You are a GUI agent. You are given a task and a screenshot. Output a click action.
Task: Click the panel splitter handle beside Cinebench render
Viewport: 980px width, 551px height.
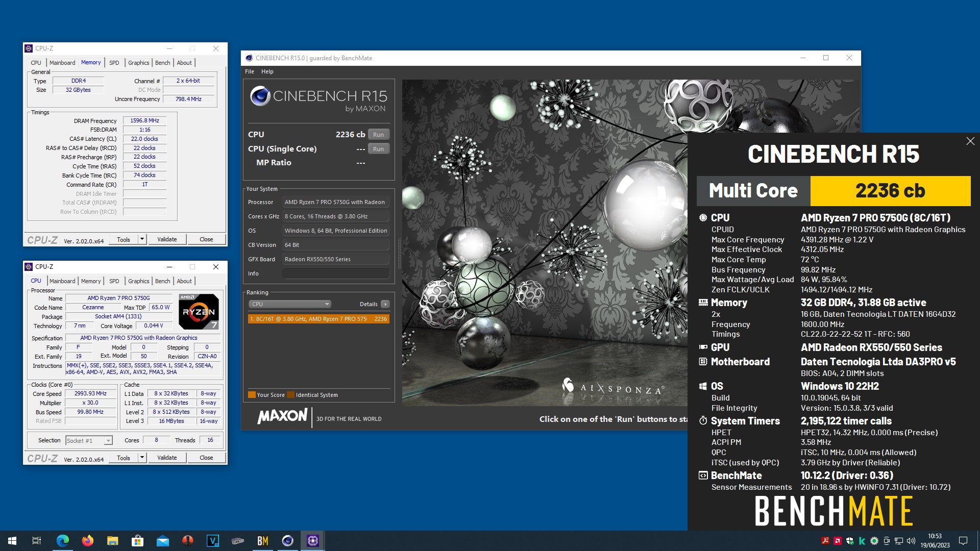coord(399,254)
